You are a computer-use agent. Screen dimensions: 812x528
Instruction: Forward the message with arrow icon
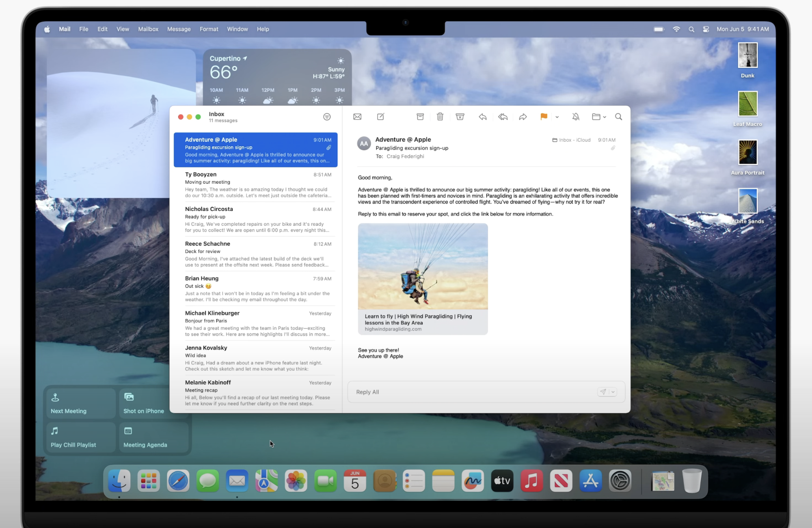pos(523,117)
